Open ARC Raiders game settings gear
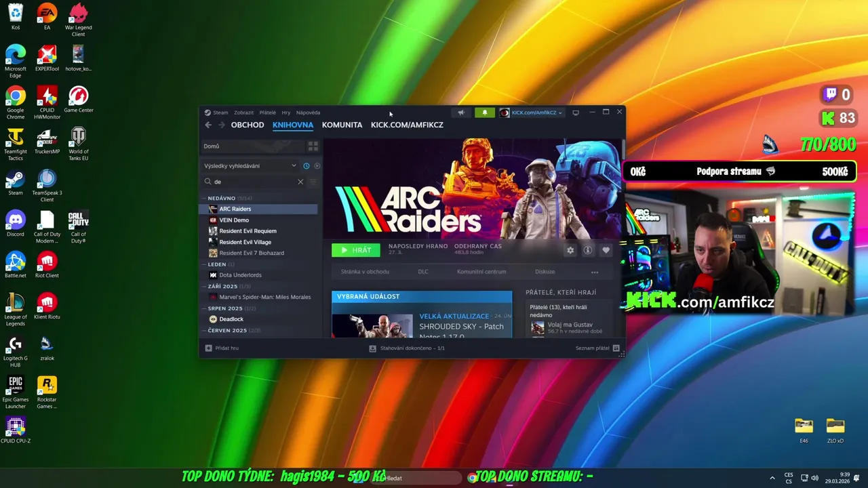This screenshot has height=488, width=868. point(570,250)
